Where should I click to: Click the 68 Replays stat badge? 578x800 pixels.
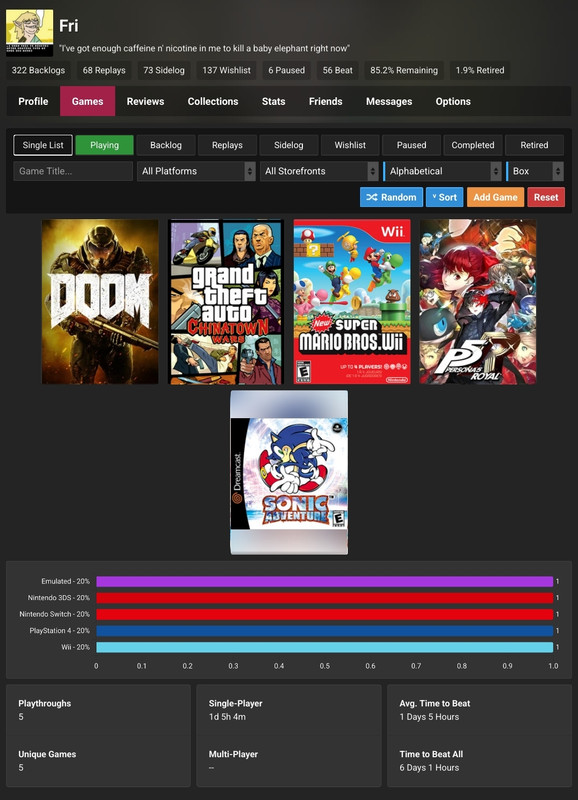pos(104,70)
